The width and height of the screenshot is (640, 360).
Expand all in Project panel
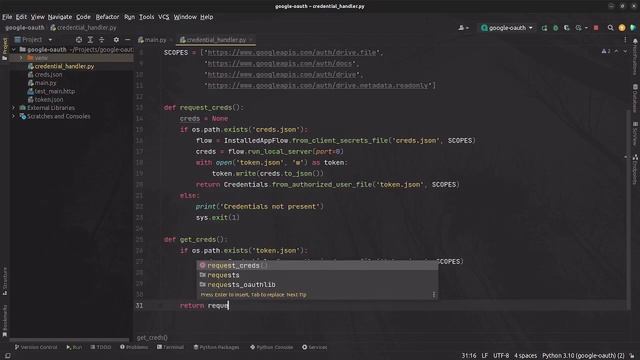pyautogui.click(x=90, y=40)
